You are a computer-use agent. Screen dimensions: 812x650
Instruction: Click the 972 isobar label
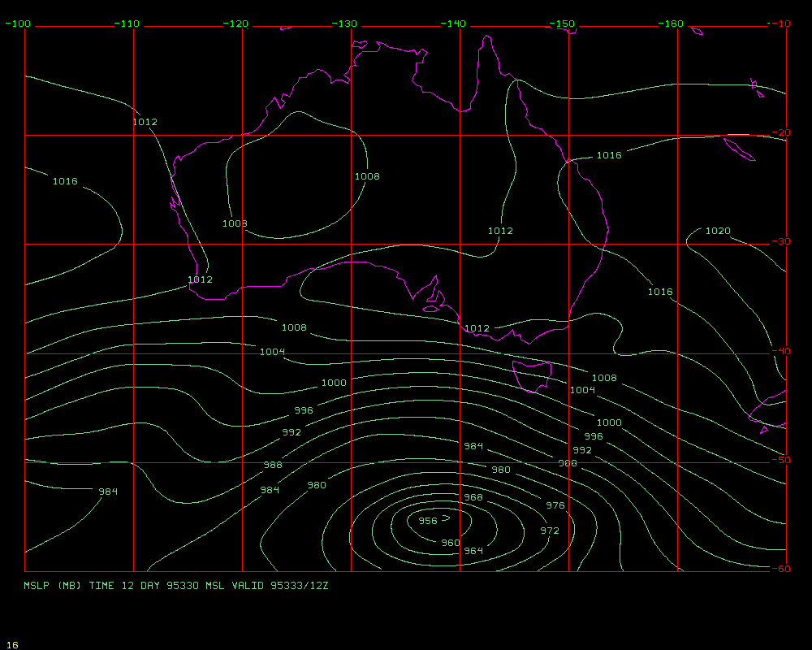[x=550, y=531]
